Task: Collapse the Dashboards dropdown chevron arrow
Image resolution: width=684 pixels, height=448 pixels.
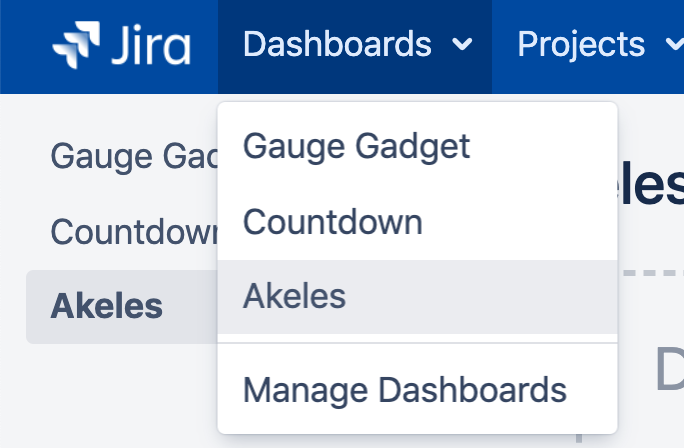Action: [x=461, y=45]
